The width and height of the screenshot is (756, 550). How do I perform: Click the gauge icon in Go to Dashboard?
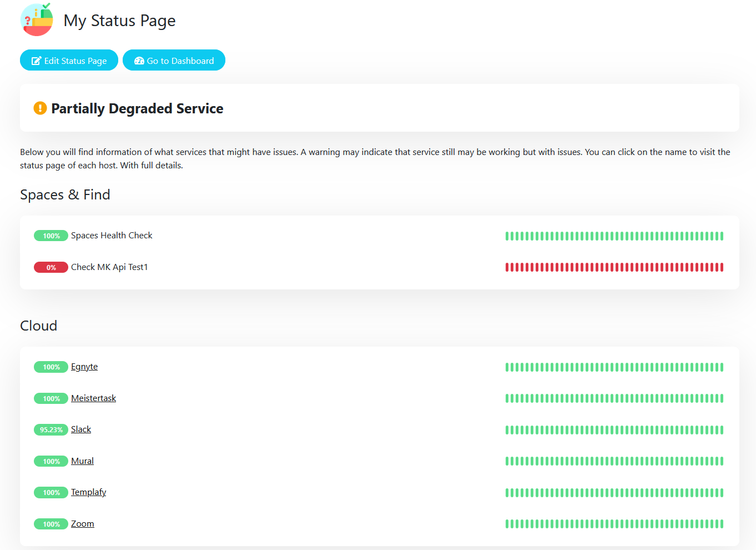point(139,61)
